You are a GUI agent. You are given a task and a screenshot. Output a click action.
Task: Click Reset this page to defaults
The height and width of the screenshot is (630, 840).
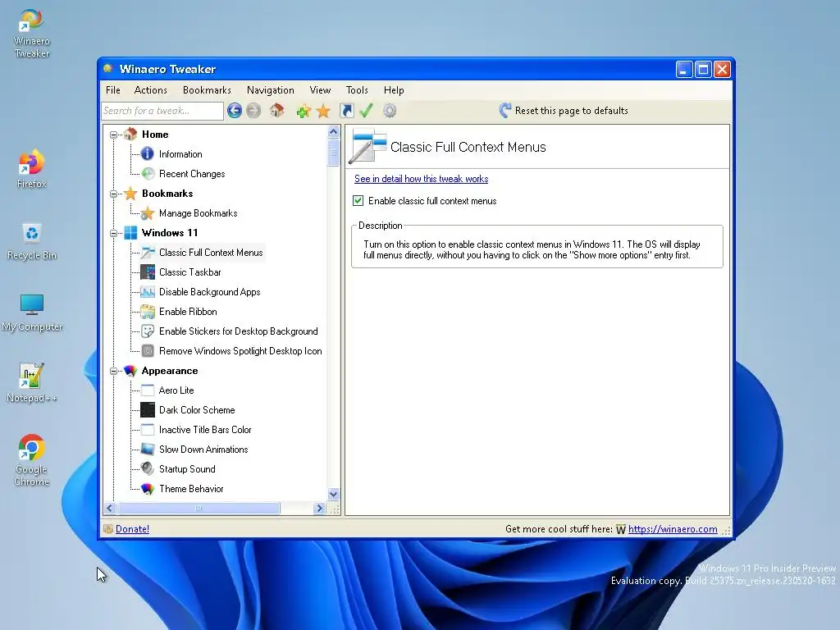[x=564, y=111]
